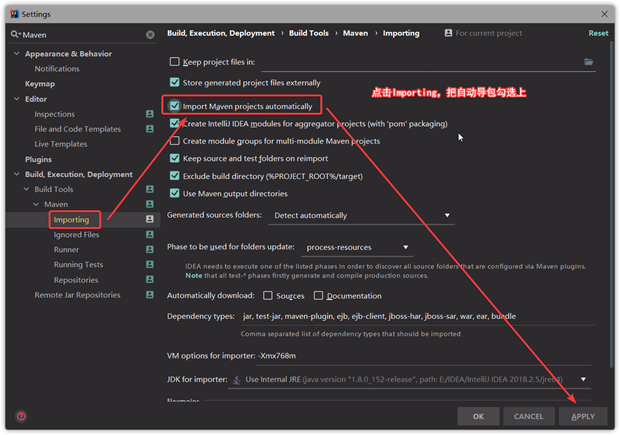Screen dimensions: 620x435
Task: Click the project icon beside Maven
Action: click(x=150, y=204)
